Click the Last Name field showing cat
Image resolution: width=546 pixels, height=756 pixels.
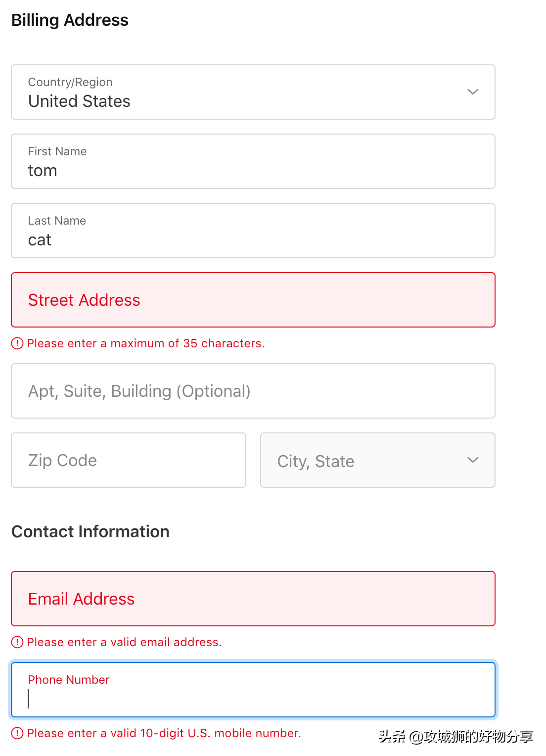pos(253,231)
